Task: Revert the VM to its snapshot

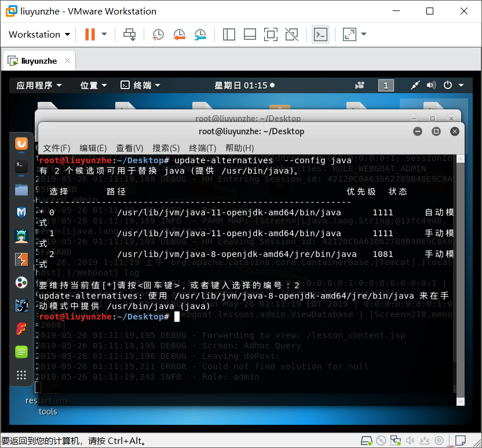Action: tap(179, 34)
